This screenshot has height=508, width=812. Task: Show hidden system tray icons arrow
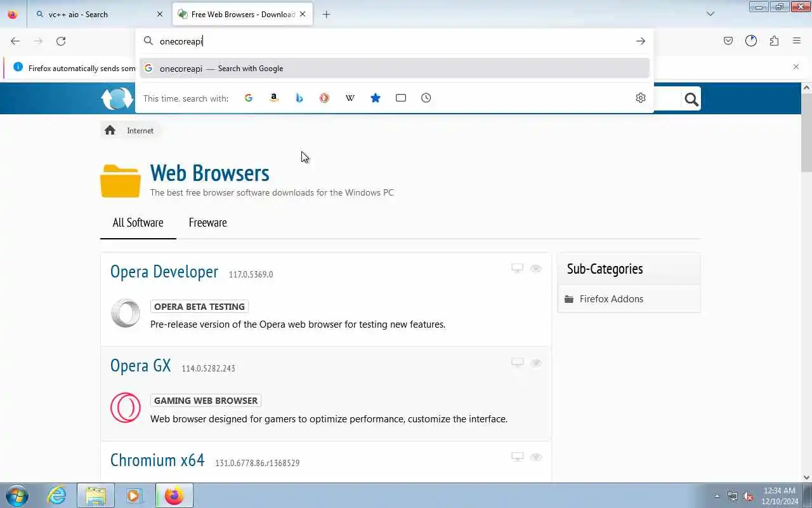click(717, 496)
